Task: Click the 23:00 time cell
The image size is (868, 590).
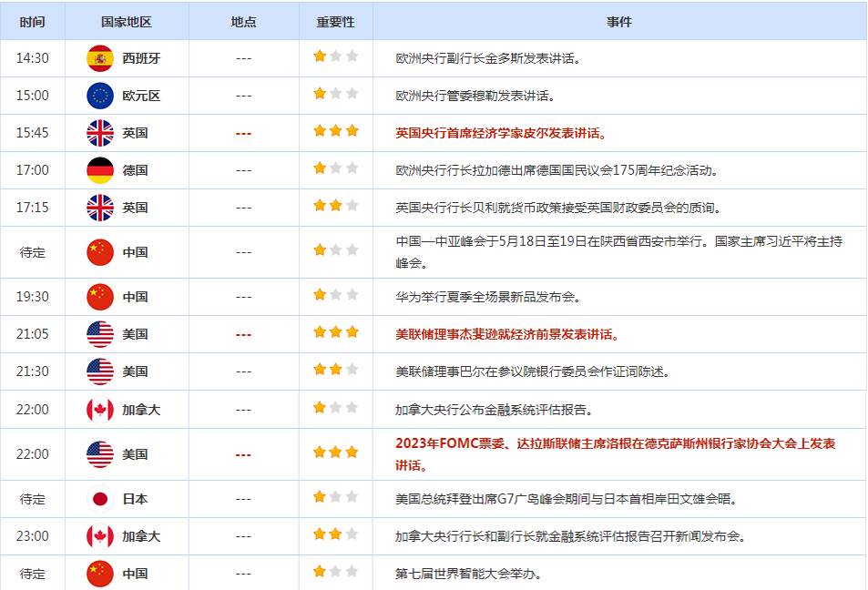Action: click(32, 536)
